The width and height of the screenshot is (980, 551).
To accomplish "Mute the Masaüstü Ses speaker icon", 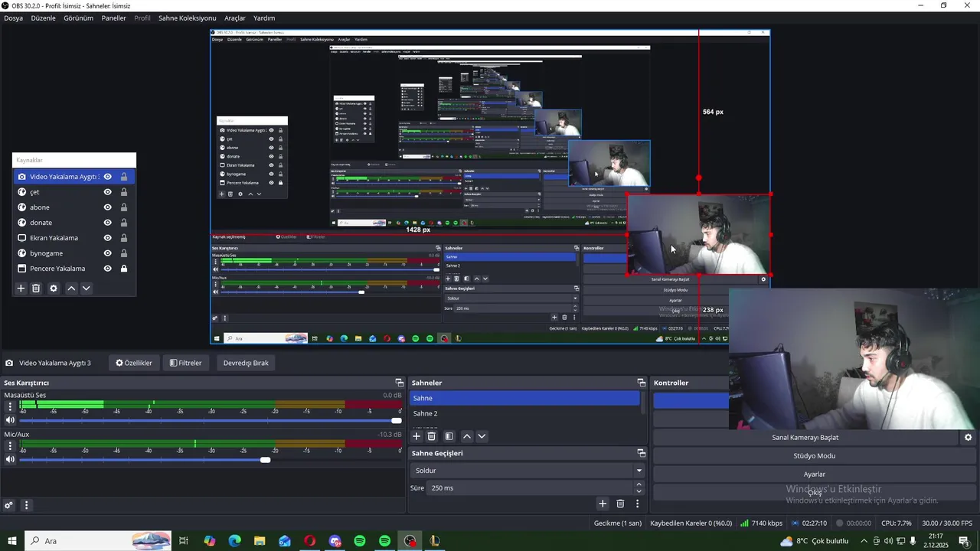I will tap(10, 420).
